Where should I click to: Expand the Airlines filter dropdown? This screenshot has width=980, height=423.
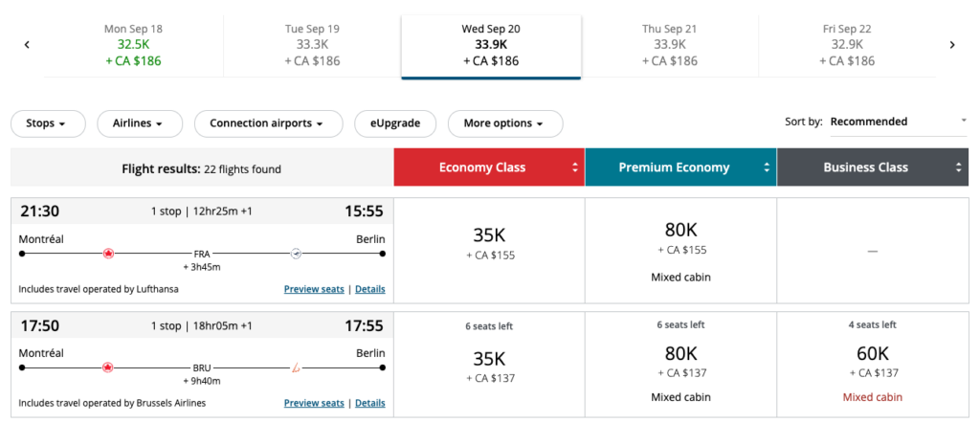[x=134, y=123]
